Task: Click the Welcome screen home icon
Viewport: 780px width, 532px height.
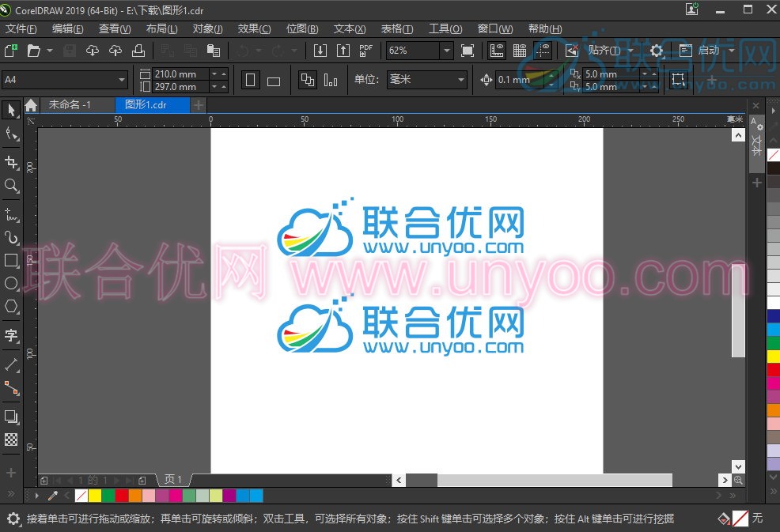Action: tap(31, 105)
